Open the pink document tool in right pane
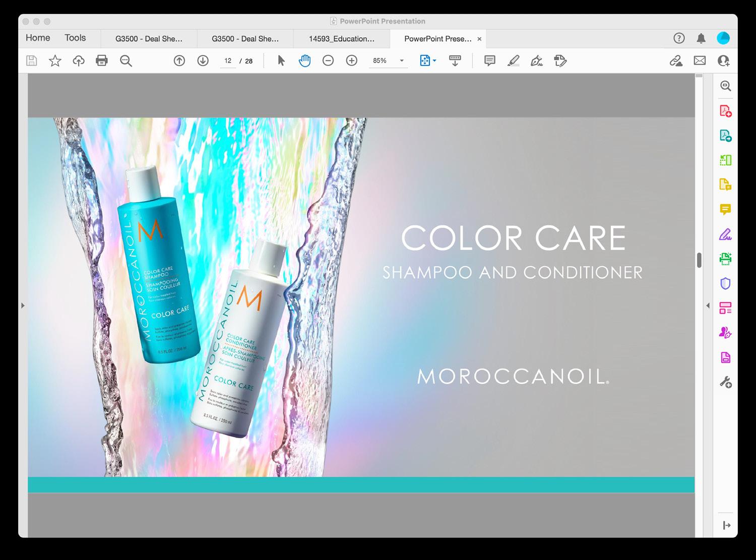Screen dimensions: 756x560 726,358
